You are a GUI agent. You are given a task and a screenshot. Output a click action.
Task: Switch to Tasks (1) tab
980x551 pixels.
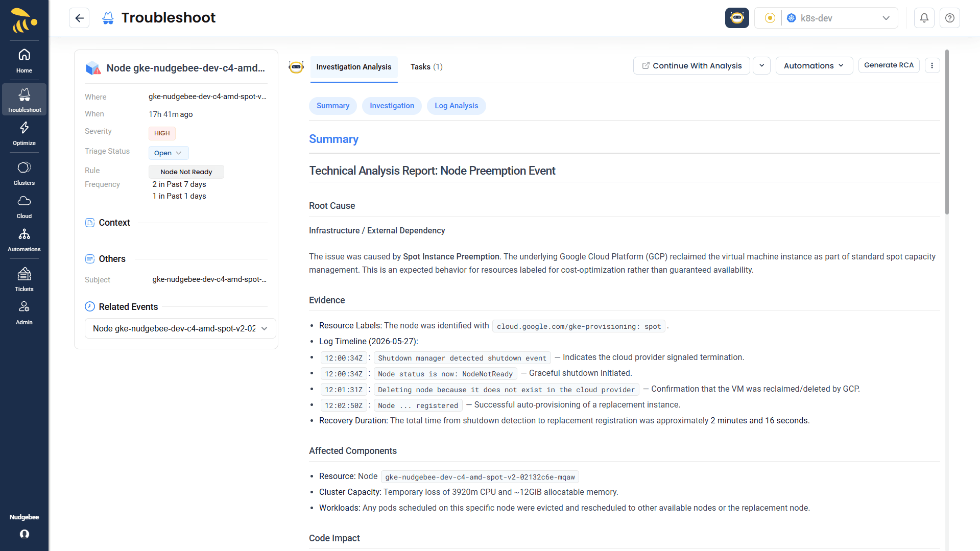[x=426, y=67]
